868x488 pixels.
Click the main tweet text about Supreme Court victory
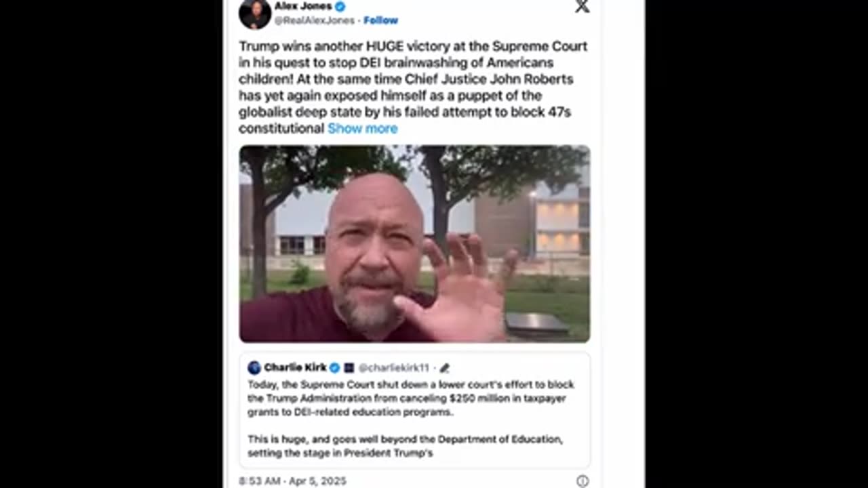pos(413,87)
